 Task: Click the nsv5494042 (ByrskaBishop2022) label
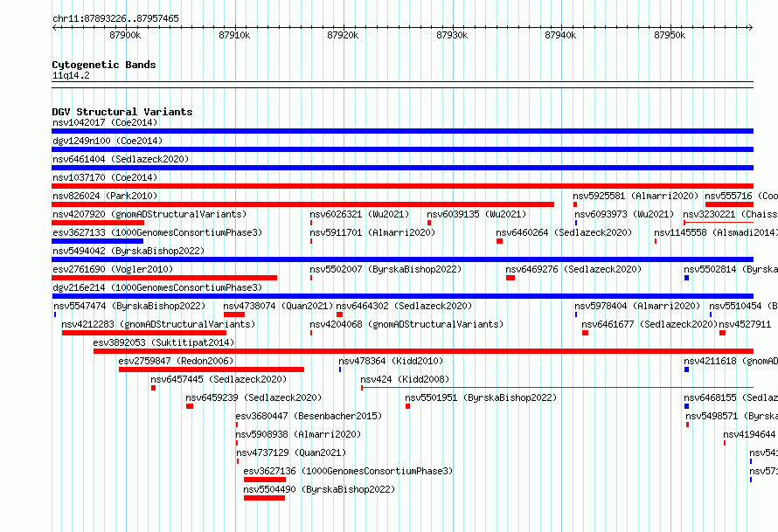coord(129,251)
